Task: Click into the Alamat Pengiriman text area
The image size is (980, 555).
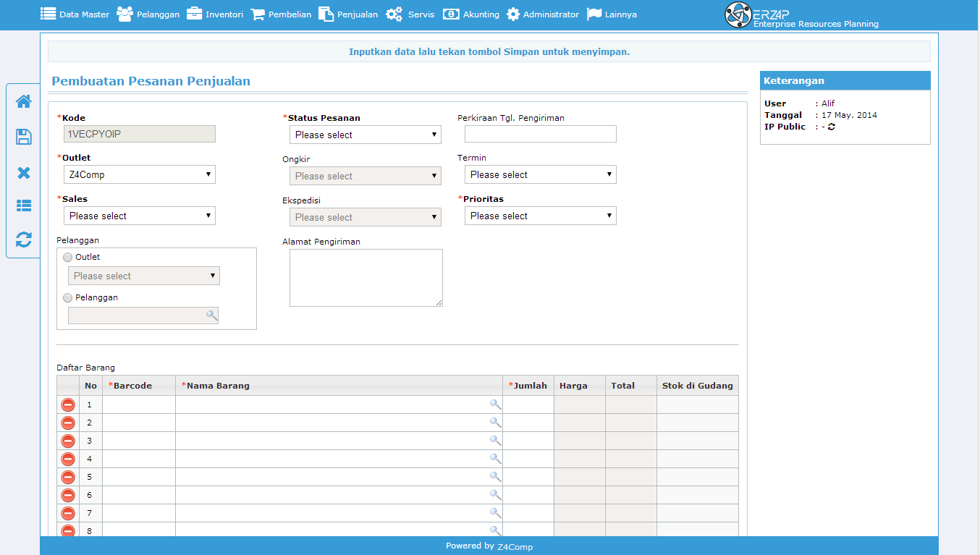Action: coord(366,278)
